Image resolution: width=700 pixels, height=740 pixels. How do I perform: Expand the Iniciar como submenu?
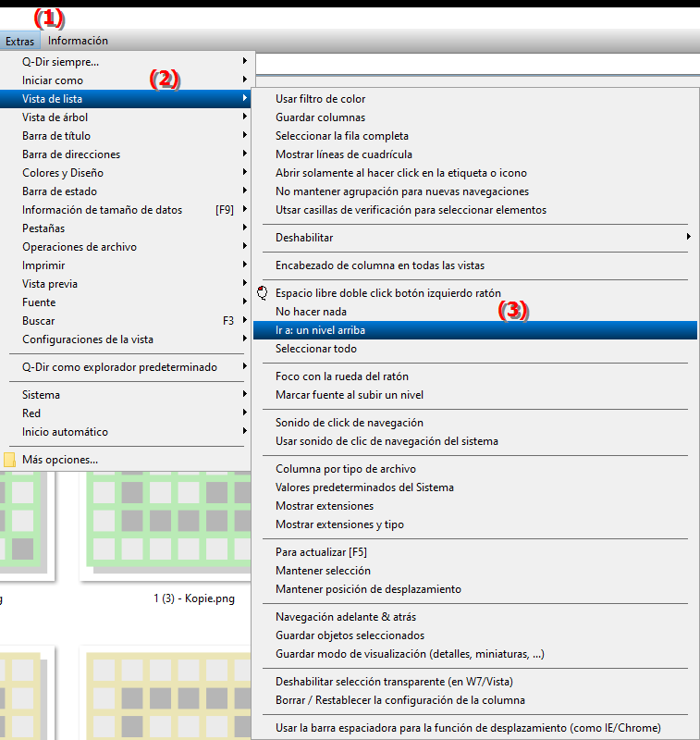click(127, 80)
